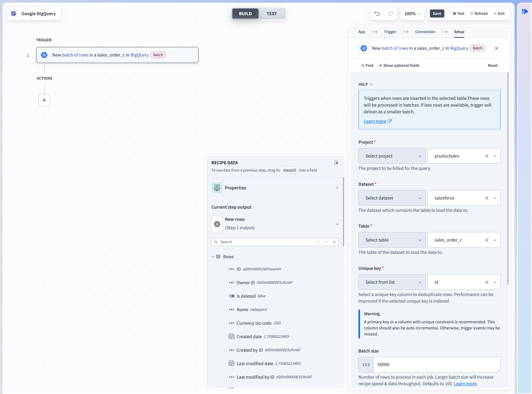Go to next search result in Recipe Data

click(x=326, y=242)
